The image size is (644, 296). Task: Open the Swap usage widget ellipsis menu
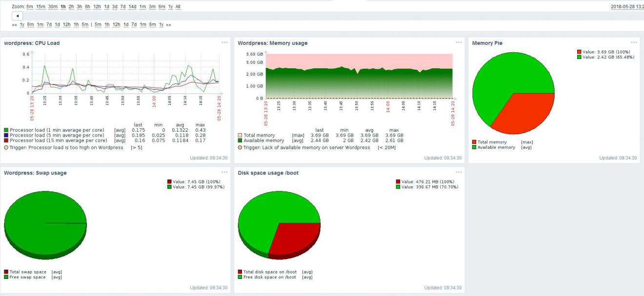coord(224,172)
